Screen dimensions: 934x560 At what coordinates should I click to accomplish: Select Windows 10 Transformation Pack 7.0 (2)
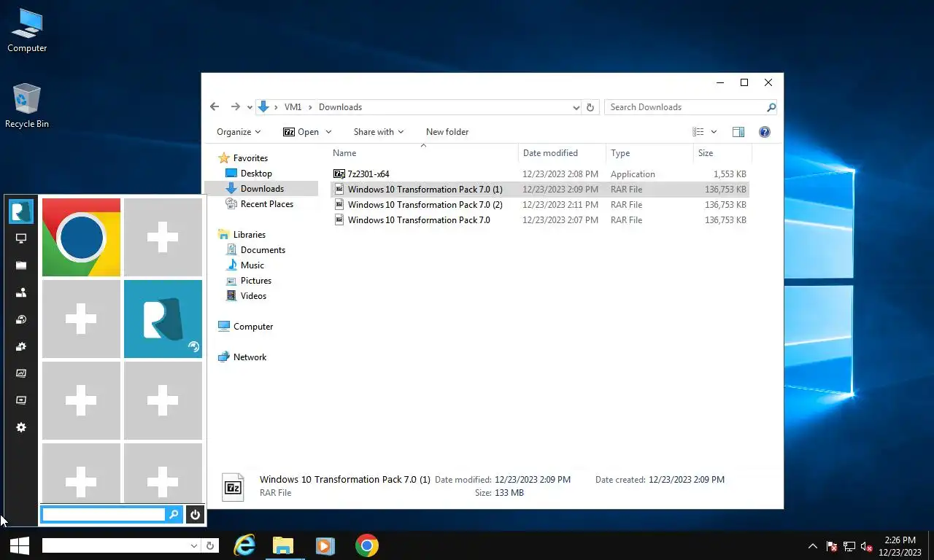[x=540, y=205]
